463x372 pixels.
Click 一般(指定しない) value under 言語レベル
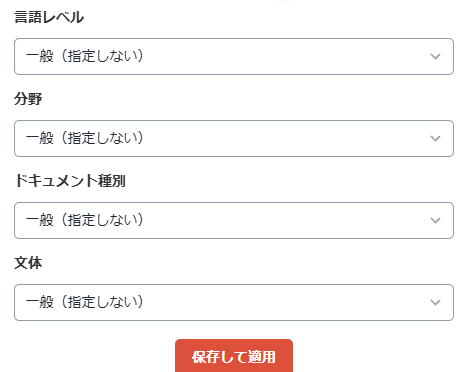pos(85,56)
